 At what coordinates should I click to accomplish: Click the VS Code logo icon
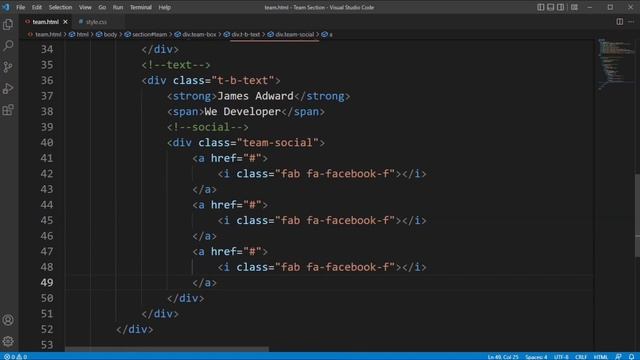tap(6, 7)
